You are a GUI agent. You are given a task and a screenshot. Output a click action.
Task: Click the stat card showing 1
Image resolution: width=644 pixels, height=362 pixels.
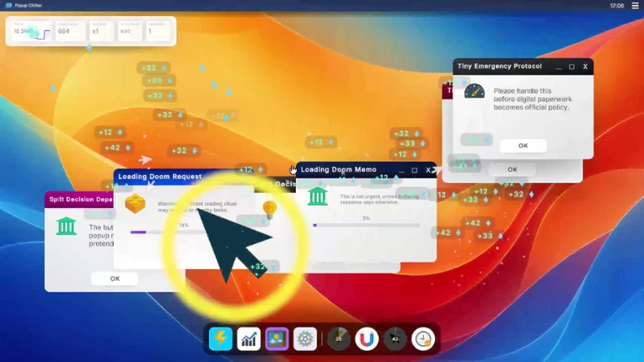(158, 31)
